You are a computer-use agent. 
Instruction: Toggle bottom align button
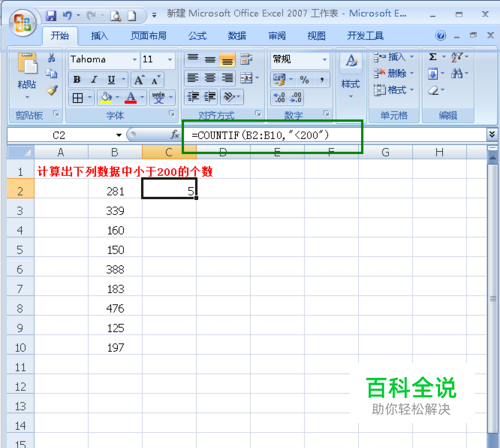227,60
